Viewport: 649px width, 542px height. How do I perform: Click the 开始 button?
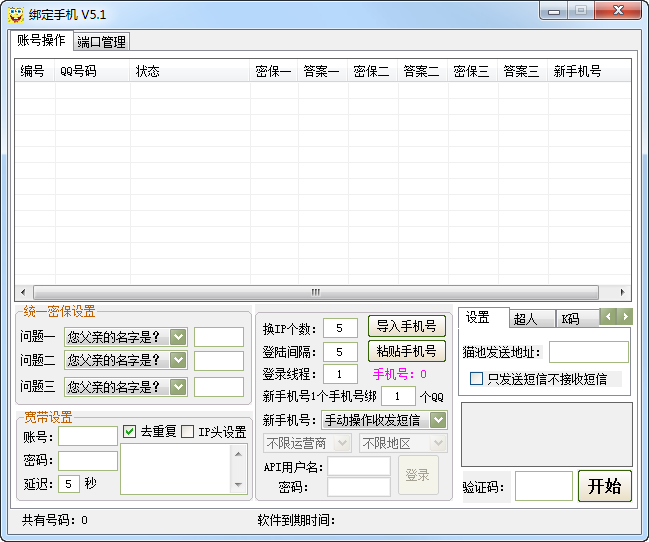[x=605, y=486]
